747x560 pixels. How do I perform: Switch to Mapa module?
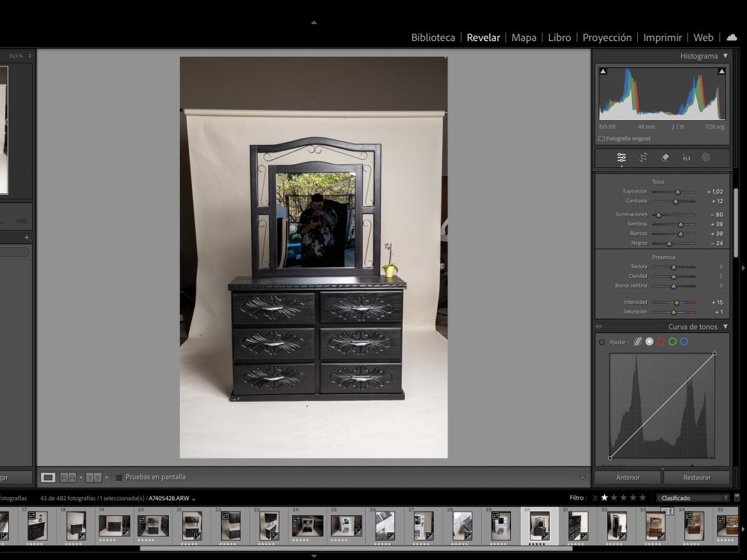524,37
